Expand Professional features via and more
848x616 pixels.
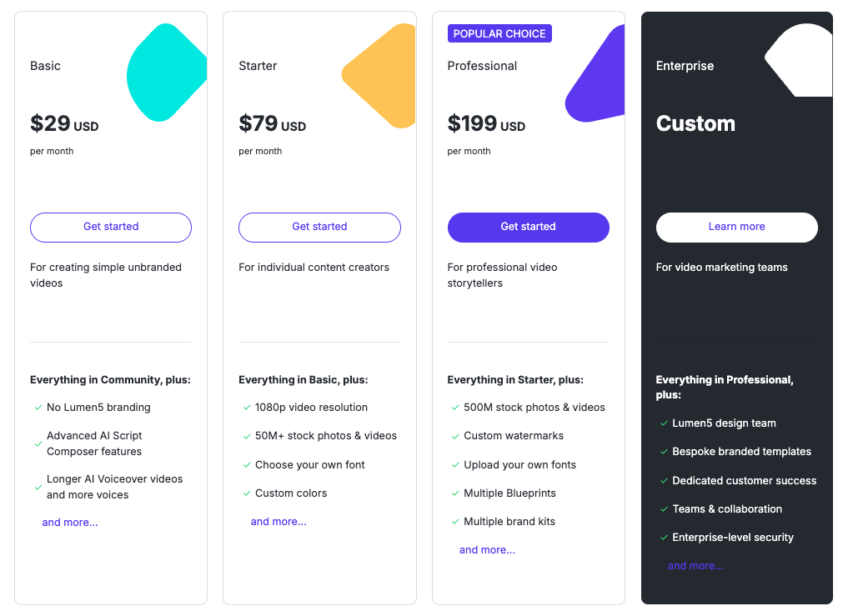(487, 550)
